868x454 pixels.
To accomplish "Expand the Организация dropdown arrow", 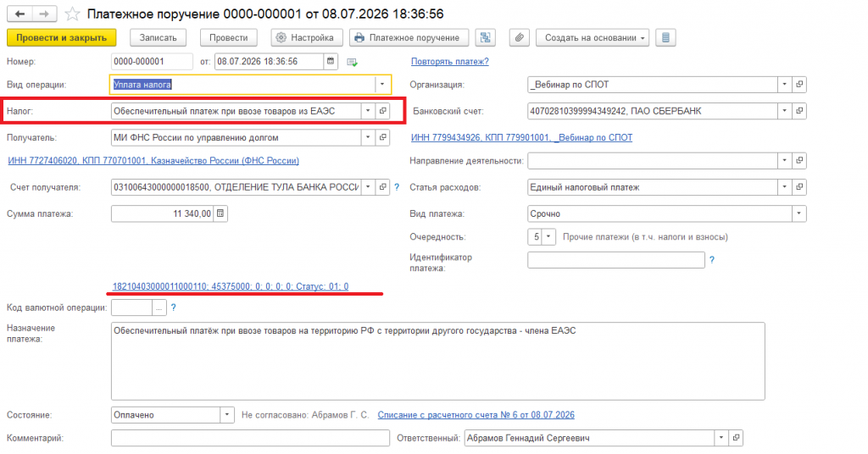I will coord(785,85).
